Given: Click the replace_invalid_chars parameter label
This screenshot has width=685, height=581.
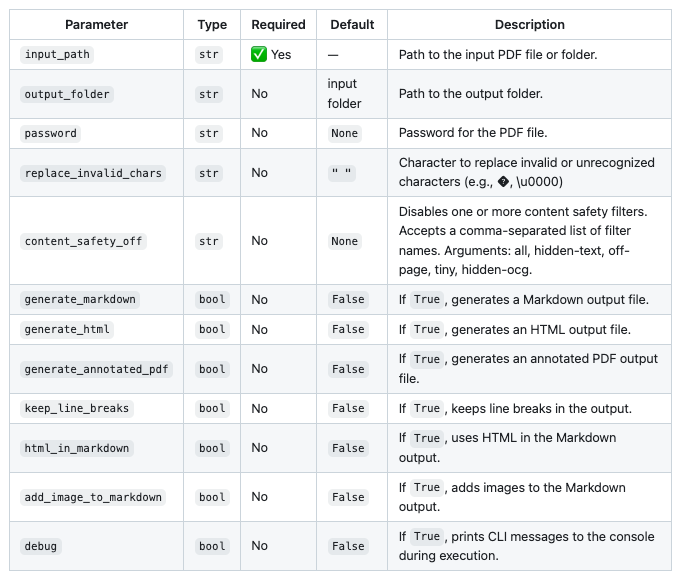Looking at the screenshot, I should click(93, 173).
